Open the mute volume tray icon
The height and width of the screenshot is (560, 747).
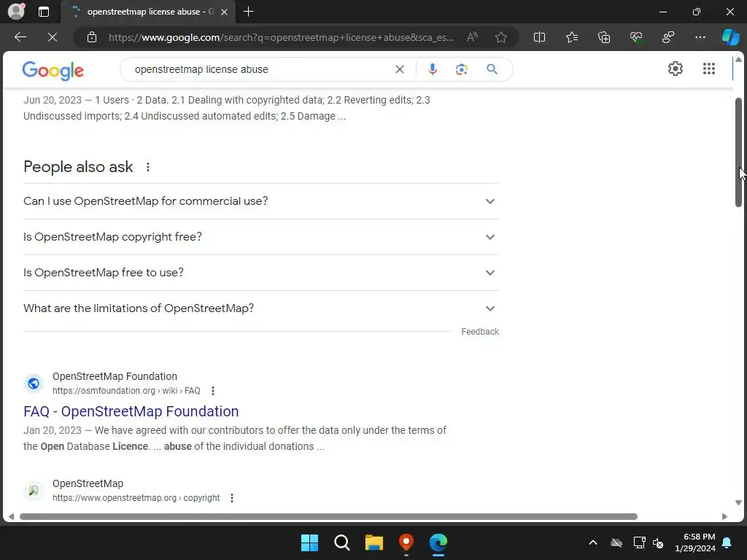pos(658,542)
